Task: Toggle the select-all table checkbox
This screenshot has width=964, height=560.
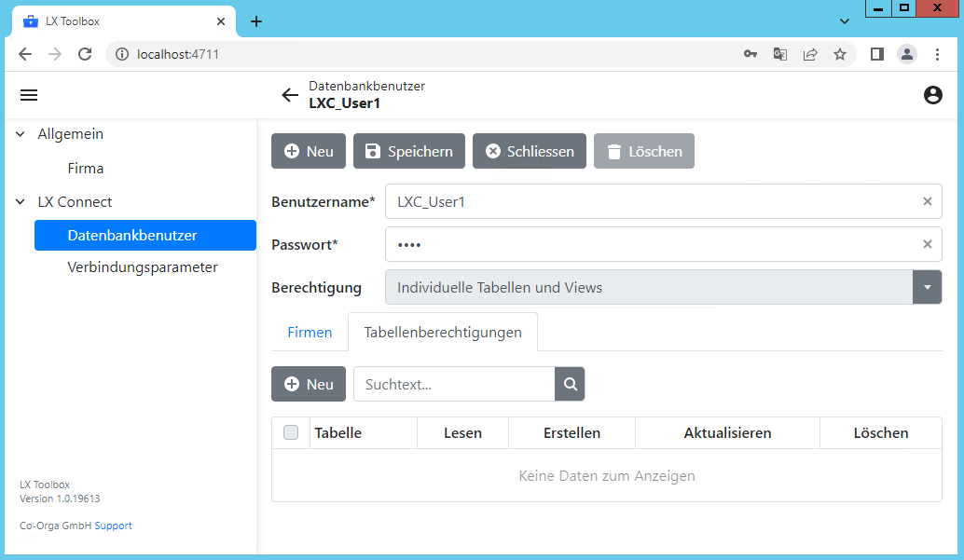Action: point(291,432)
